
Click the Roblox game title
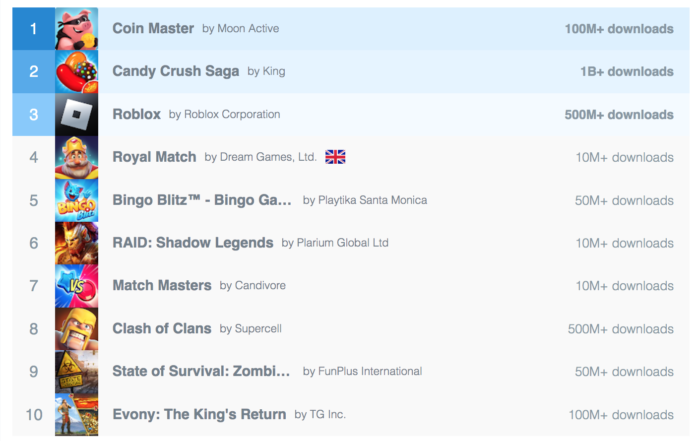click(x=137, y=115)
